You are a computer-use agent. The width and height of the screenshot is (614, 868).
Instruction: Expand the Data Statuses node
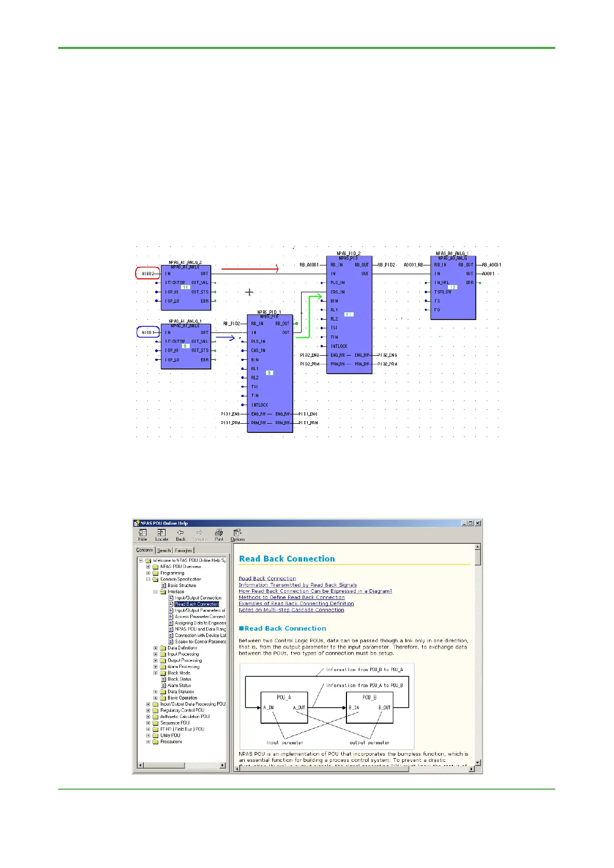point(156,692)
